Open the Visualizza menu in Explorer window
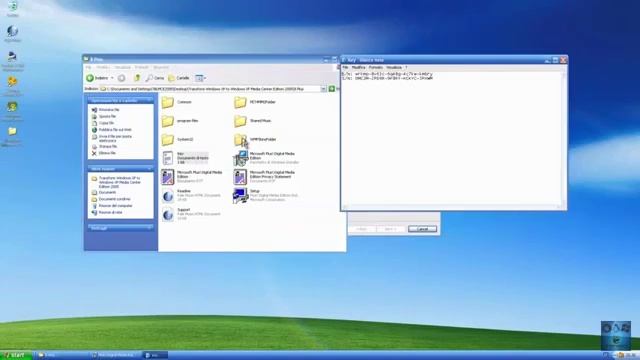 point(122,67)
